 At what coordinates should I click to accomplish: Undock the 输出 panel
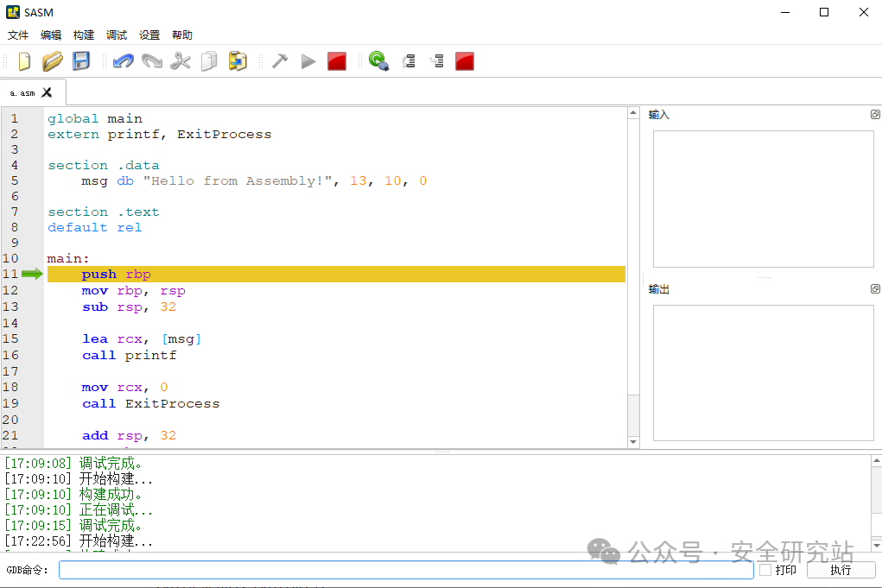tap(875, 289)
